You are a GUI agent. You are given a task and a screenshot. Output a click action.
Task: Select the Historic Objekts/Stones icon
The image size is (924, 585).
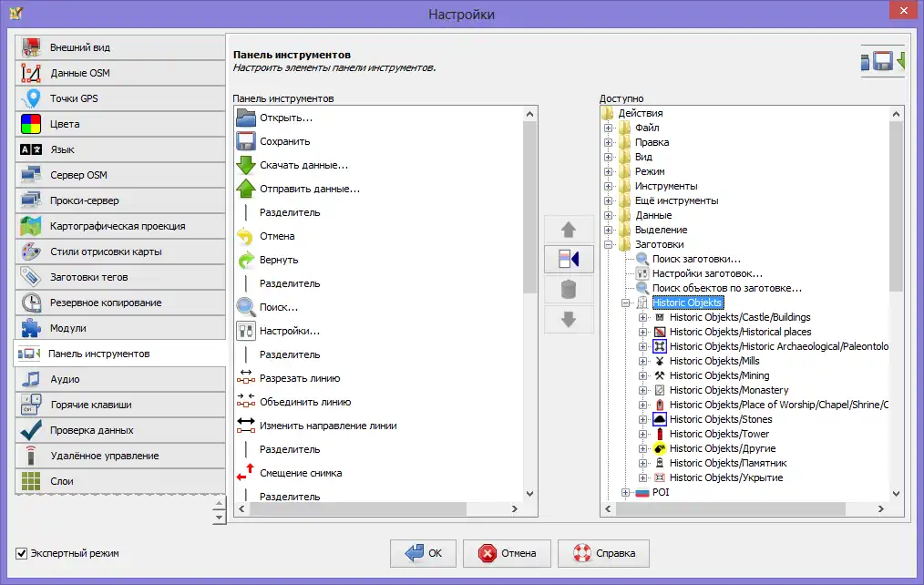point(660,419)
